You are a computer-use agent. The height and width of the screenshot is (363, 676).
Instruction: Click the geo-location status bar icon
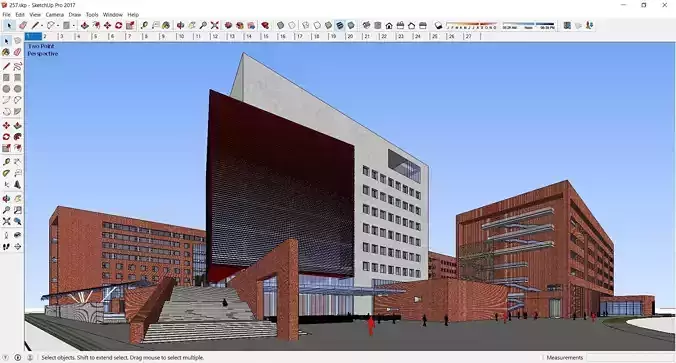point(5,357)
